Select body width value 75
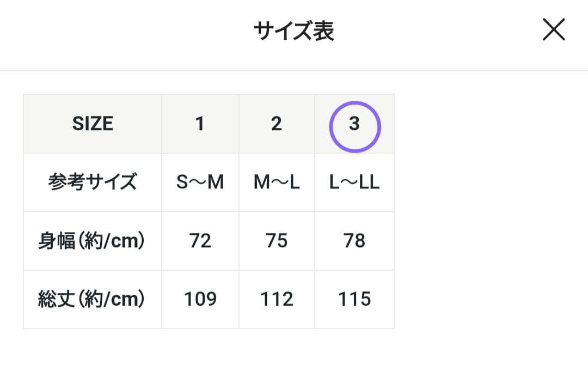 pyautogui.click(x=277, y=241)
